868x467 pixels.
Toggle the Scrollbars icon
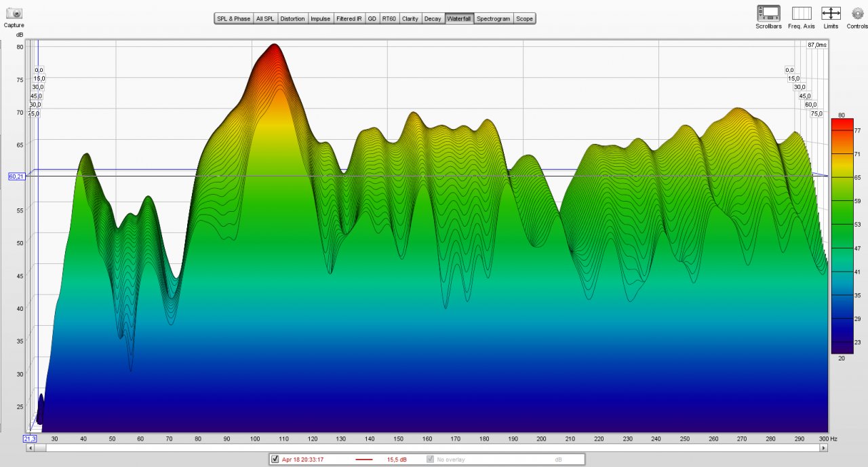coord(768,13)
